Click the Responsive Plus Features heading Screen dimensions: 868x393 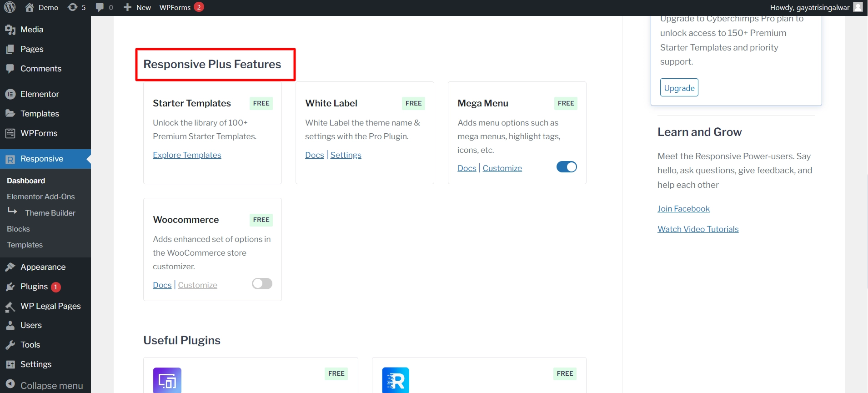(212, 64)
